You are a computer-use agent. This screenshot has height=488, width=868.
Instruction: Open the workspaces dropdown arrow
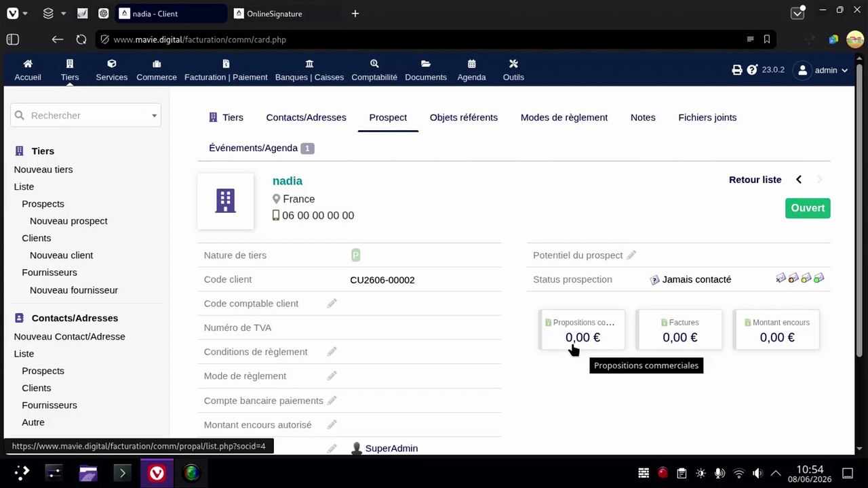63,14
